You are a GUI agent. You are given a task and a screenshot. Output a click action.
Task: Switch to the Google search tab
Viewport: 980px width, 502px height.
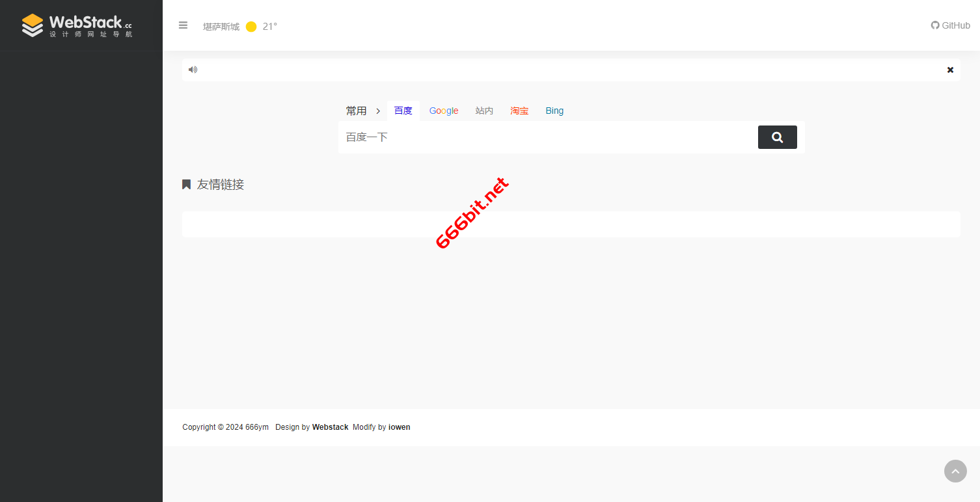click(x=444, y=111)
